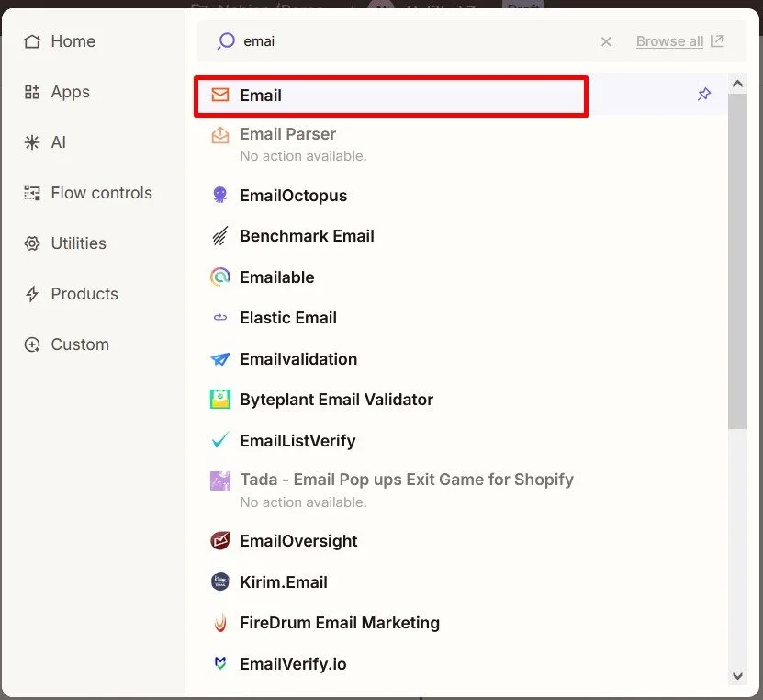Pin the Email app with pushpin icon
The width and height of the screenshot is (763, 700).
click(x=703, y=94)
